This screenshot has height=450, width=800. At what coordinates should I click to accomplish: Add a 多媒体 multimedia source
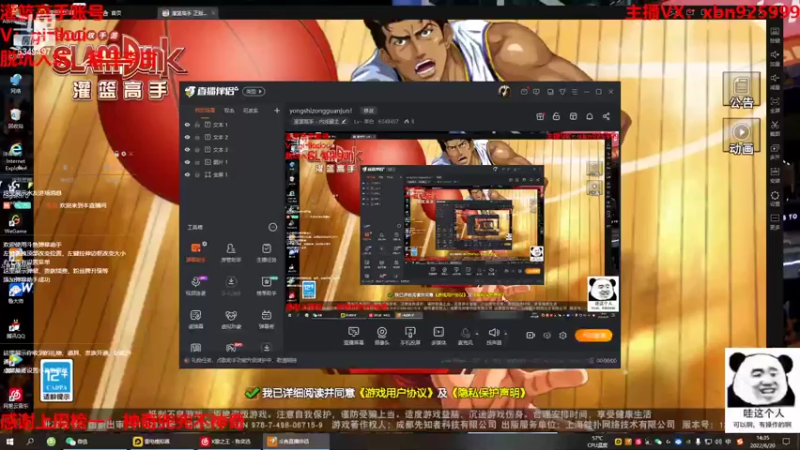(x=438, y=336)
